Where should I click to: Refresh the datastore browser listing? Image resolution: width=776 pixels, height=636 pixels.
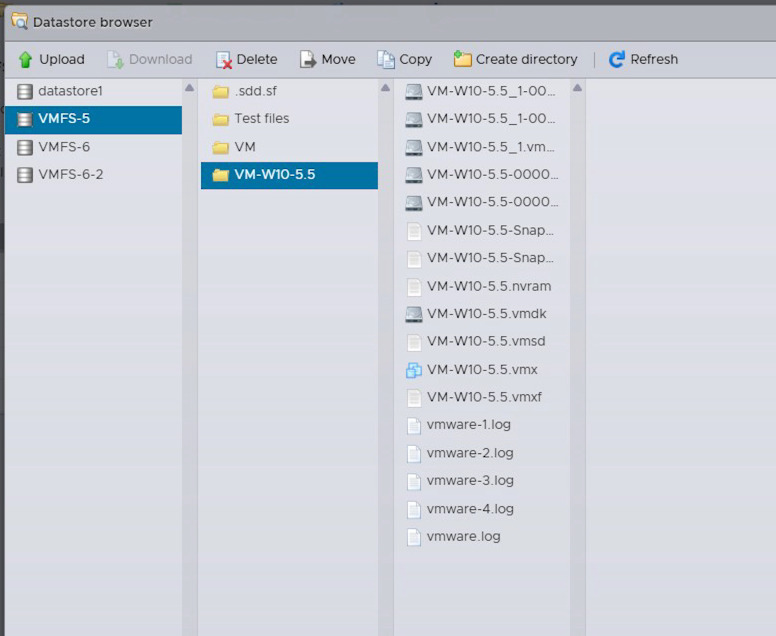643,59
